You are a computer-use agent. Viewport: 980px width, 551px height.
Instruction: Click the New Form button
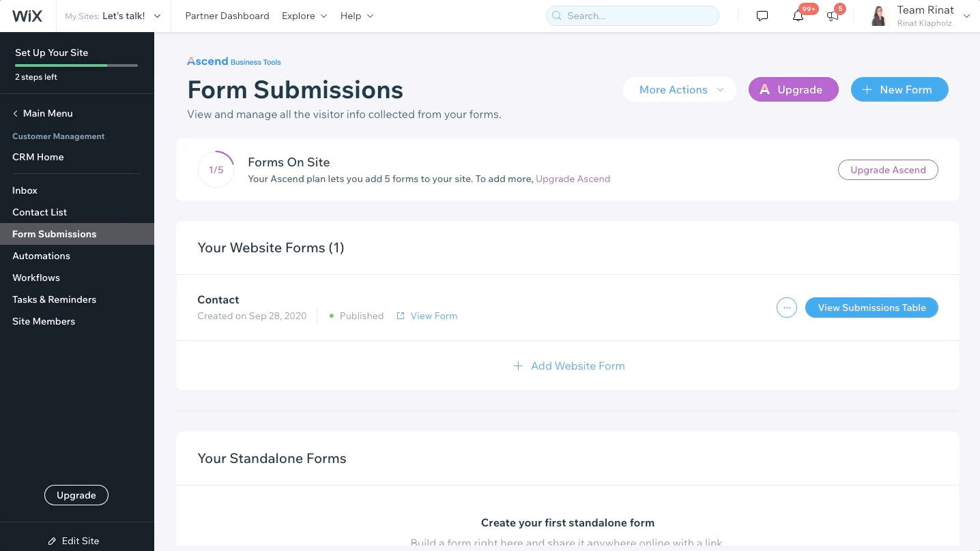click(899, 89)
